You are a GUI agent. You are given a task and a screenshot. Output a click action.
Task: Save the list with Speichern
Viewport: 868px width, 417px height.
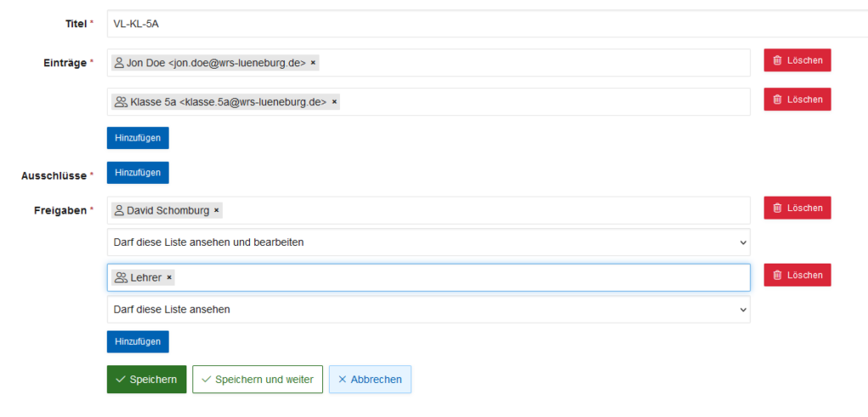click(147, 380)
